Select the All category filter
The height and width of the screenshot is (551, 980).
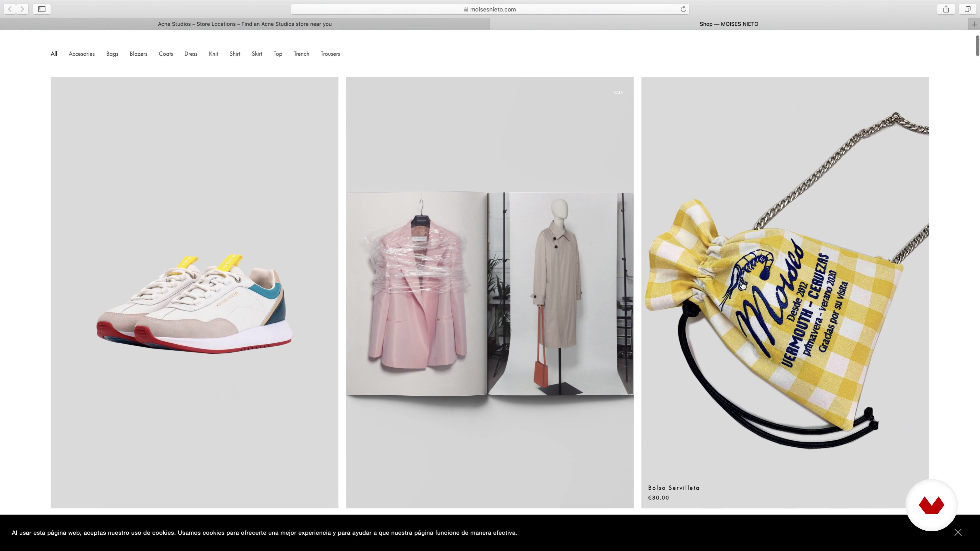(x=54, y=54)
